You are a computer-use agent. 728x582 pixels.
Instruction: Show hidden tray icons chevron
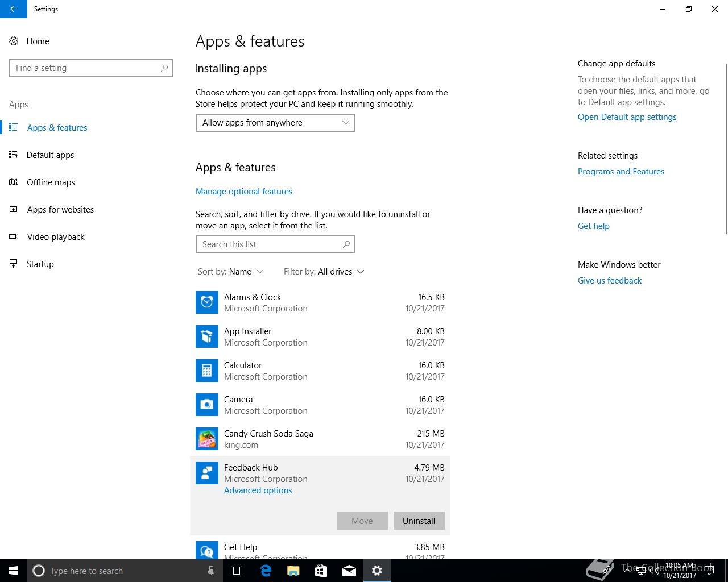point(627,571)
